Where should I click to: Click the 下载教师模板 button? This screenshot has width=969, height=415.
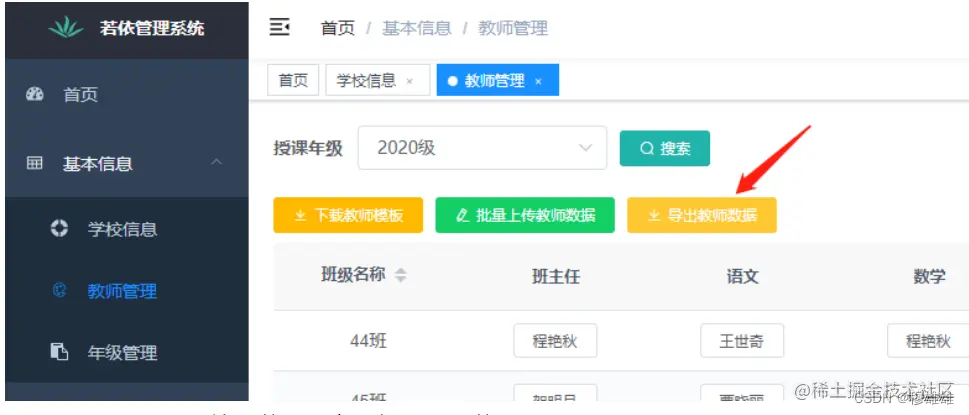[x=348, y=215]
